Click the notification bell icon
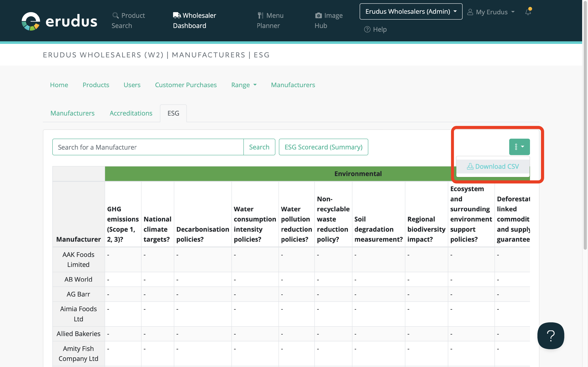Viewport: 588px width, 367px height. [528, 12]
